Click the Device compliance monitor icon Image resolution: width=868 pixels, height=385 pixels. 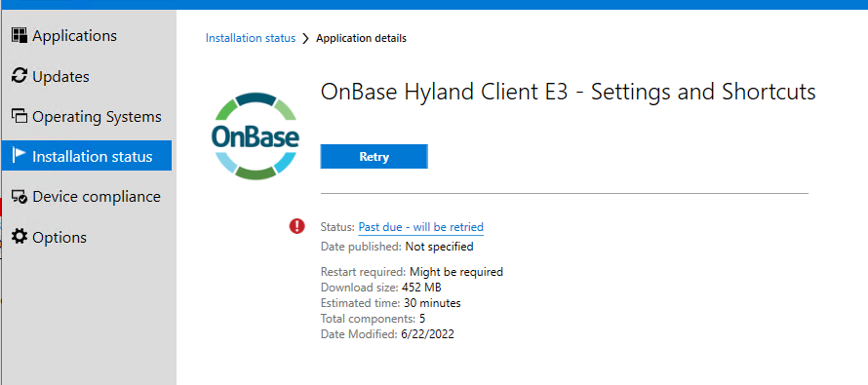pos(20,196)
